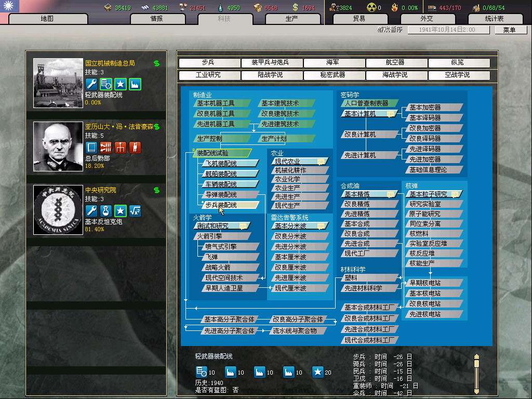Select the 法肯豪森 general portrait

(58, 147)
